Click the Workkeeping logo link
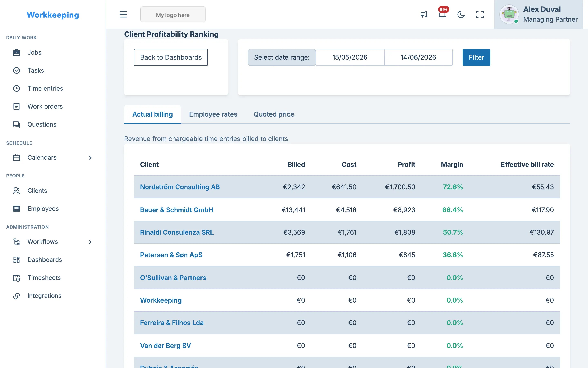588x368 pixels. (53, 15)
